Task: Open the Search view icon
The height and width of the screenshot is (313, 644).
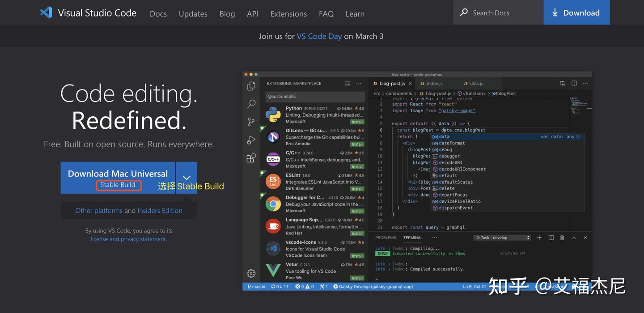Action: (x=251, y=103)
